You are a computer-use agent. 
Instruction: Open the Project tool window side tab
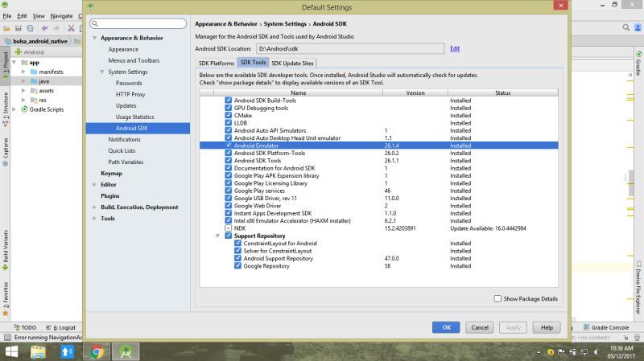coord(6,66)
